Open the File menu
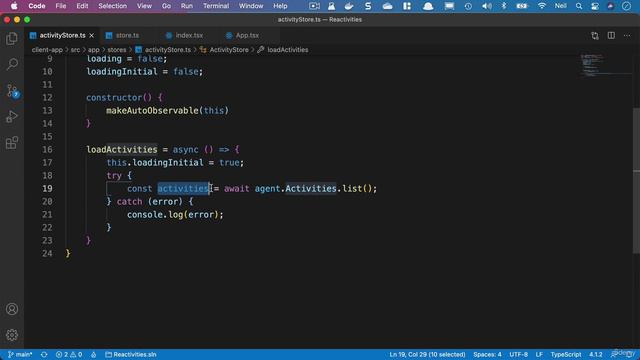Image resolution: width=640 pixels, height=360 pixels. click(61, 6)
